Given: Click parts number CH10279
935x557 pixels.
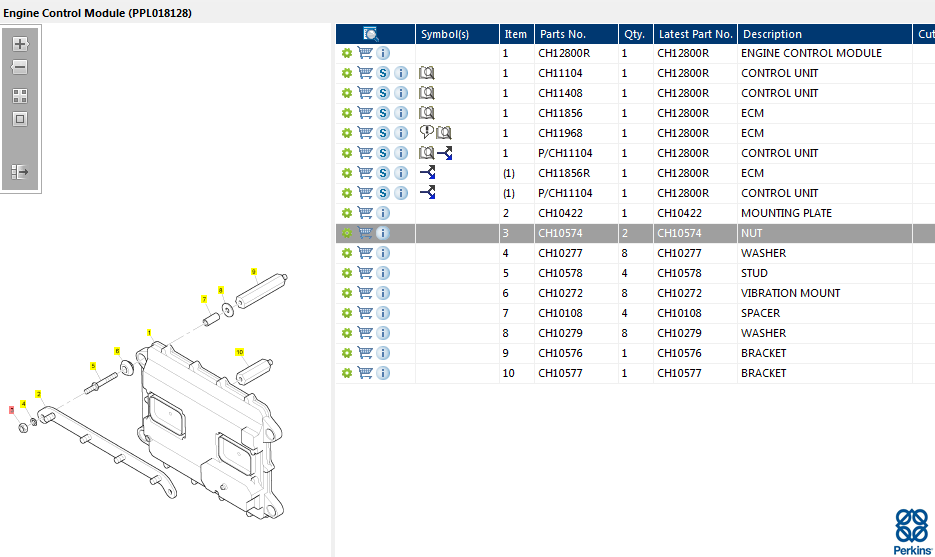Looking at the screenshot, I should tap(560, 333).
